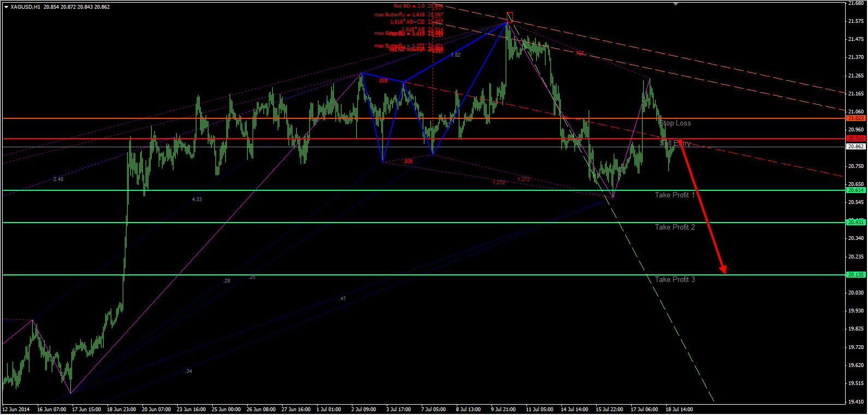The image size is (868, 415).
Task: Click the red arrowhead at Take Profit 3
Action: point(723,269)
